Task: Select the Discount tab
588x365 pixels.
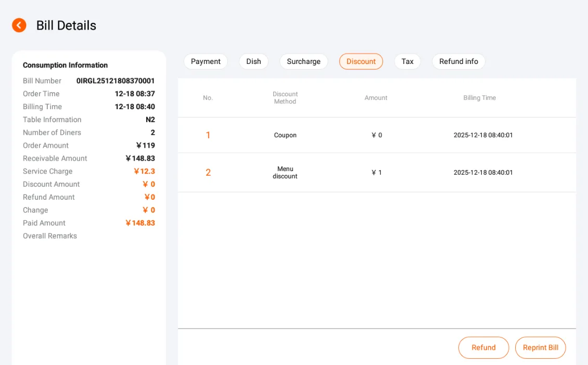Action: pyautogui.click(x=361, y=61)
